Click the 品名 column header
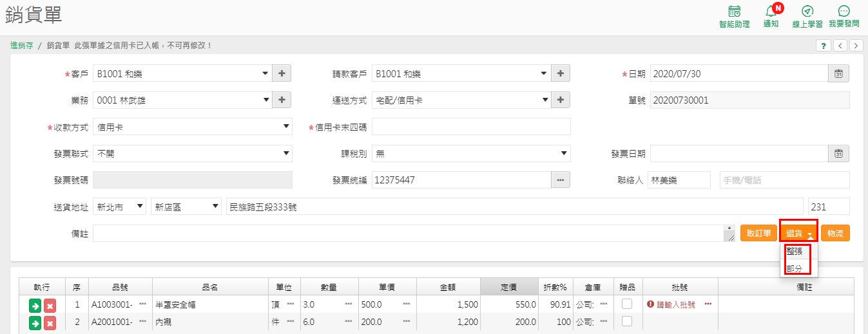 (x=210, y=286)
